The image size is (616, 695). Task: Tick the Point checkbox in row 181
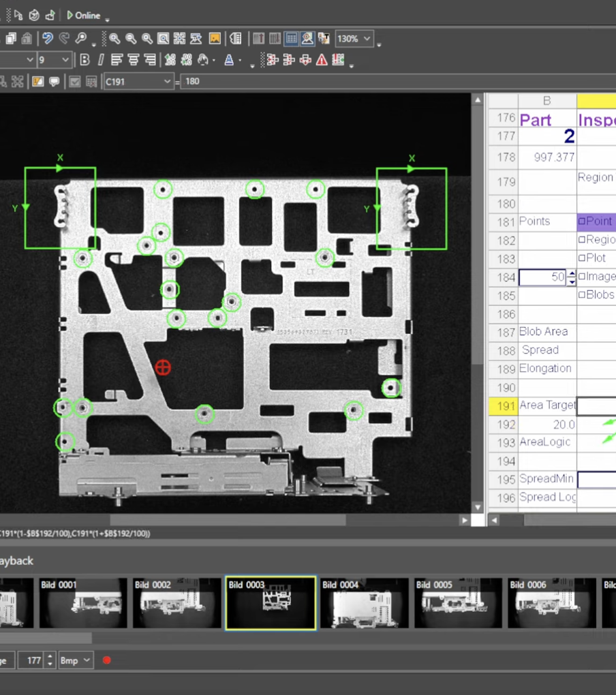(x=582, y=221)
